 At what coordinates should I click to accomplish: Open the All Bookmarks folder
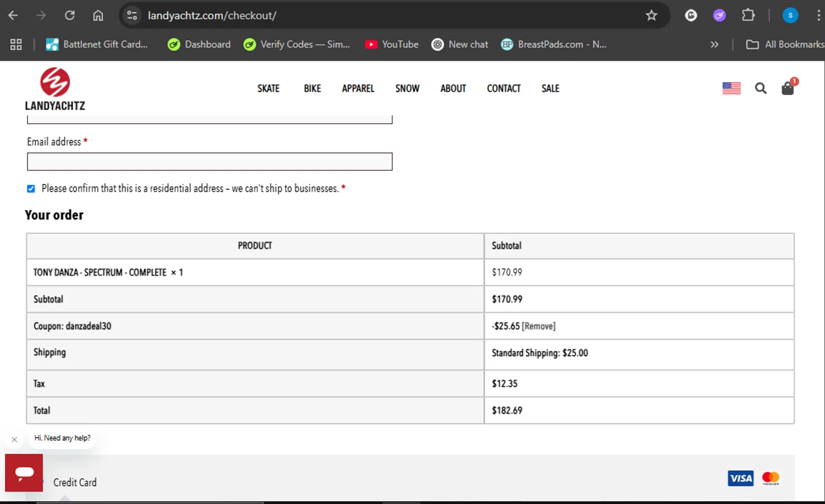pyautogui.click(x=785, y=45)
